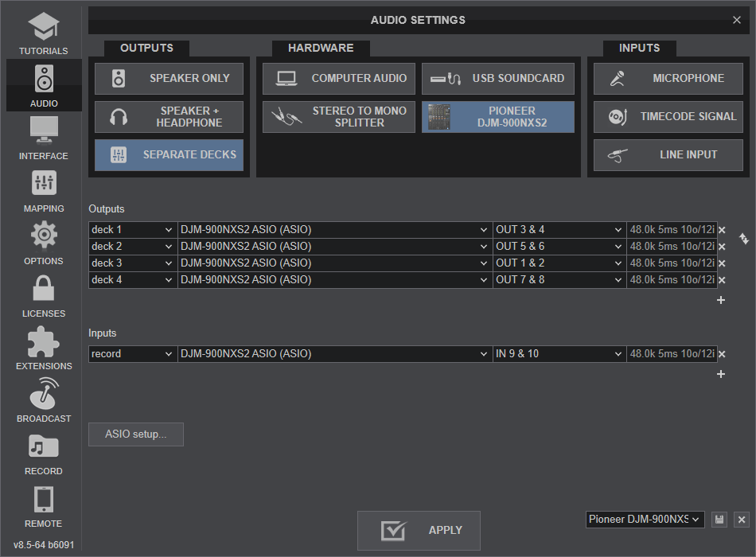Open the Mapping settings page
The width and height of the screenshot is (756, 557).
[43, 190]
